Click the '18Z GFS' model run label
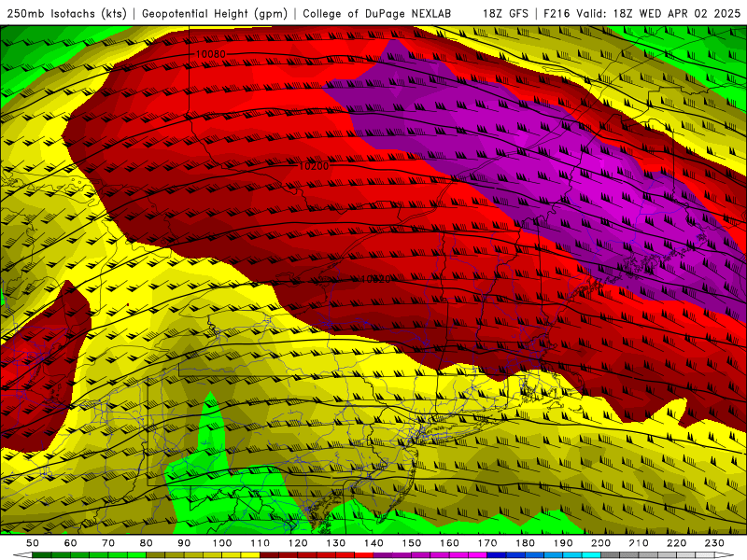Image resolution: width=747 pixels, height=560 pixels. [x=505, y=14]
